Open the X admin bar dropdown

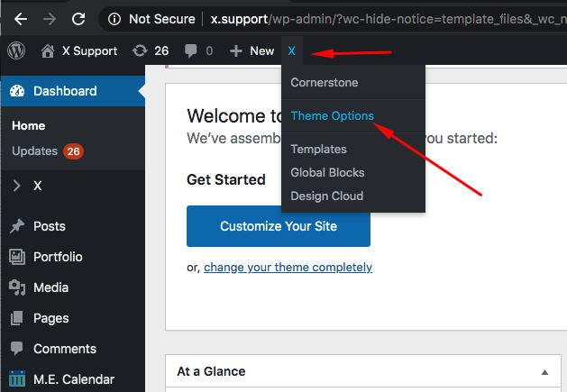click(292, 51)
